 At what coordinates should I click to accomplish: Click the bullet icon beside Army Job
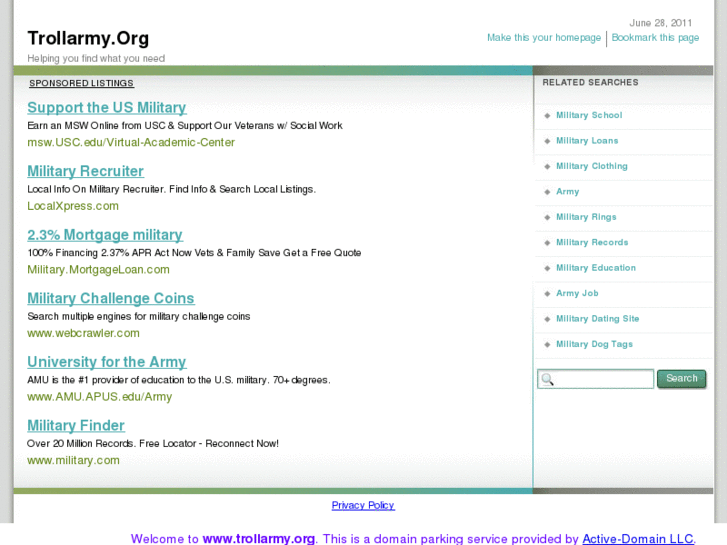pos(547,294)
